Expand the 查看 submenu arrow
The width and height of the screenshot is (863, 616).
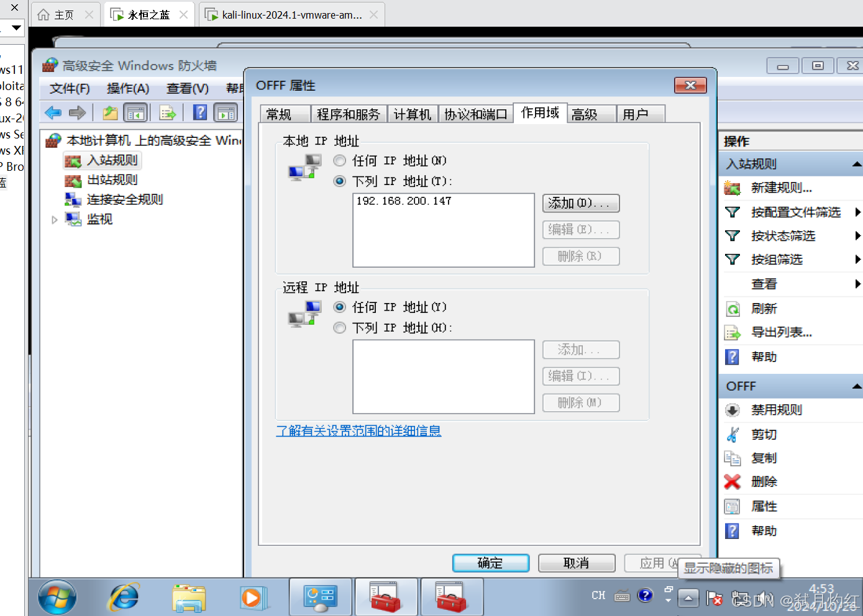pyautogui.click(x=857, y=284)
